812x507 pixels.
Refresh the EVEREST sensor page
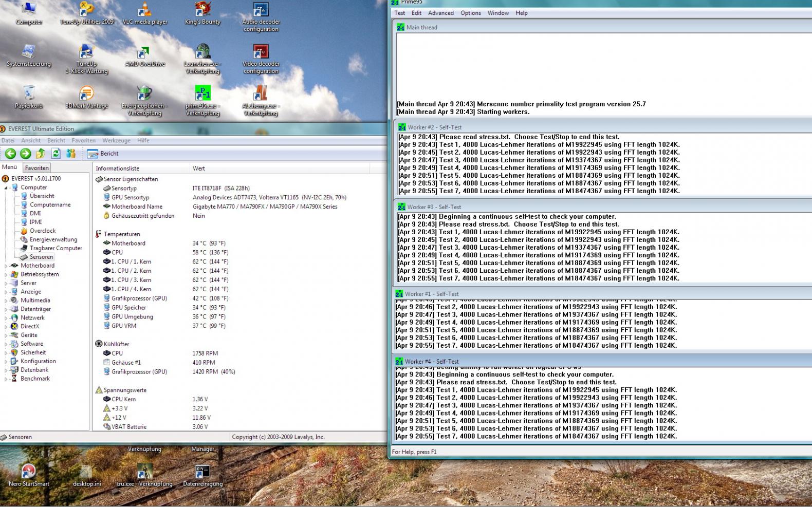pyautogui.click(x=56, y=153)
